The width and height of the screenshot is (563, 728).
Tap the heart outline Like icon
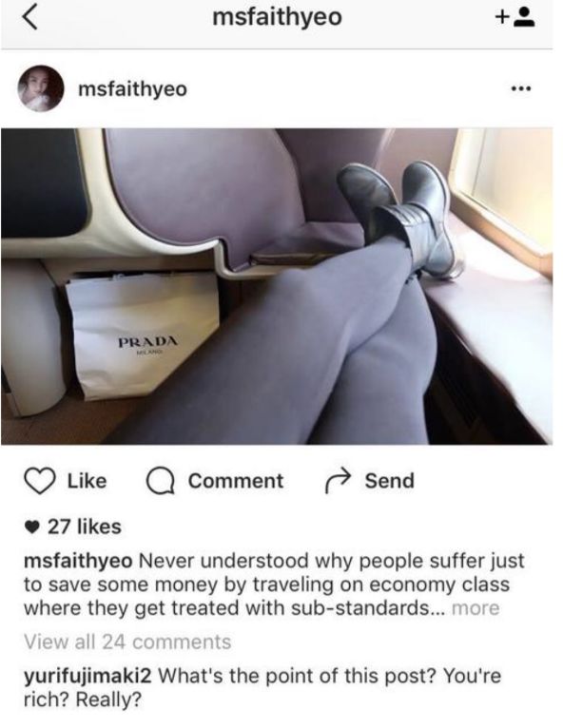point(40,481)
